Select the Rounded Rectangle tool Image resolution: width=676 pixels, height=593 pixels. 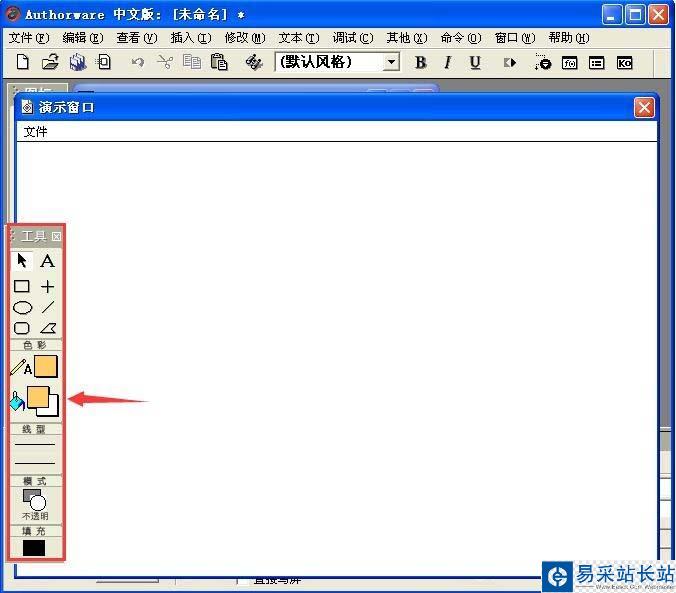coord(22,328)
